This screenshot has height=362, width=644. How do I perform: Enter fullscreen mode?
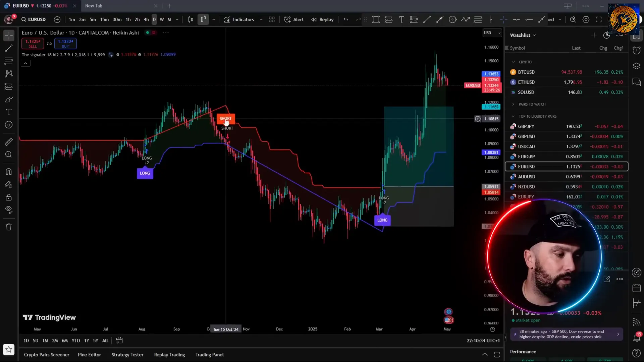click(x=599, y=19)
